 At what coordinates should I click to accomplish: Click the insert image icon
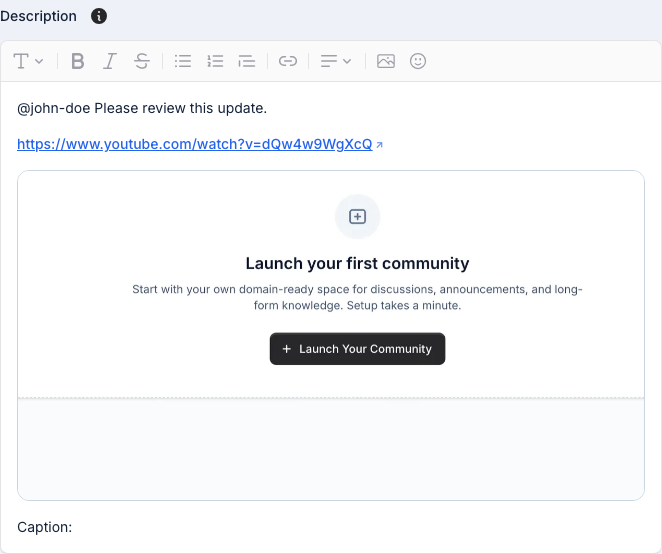[x=386, y=61]
